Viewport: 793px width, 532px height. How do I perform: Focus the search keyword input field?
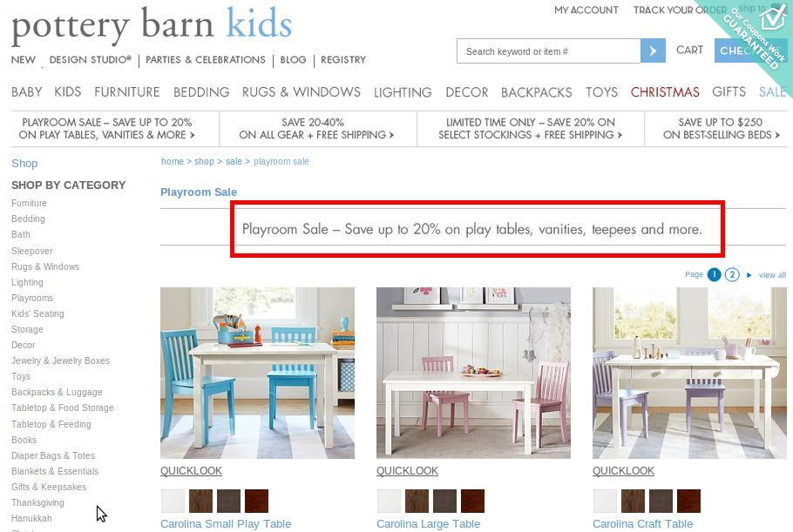(x=548, y=51)
